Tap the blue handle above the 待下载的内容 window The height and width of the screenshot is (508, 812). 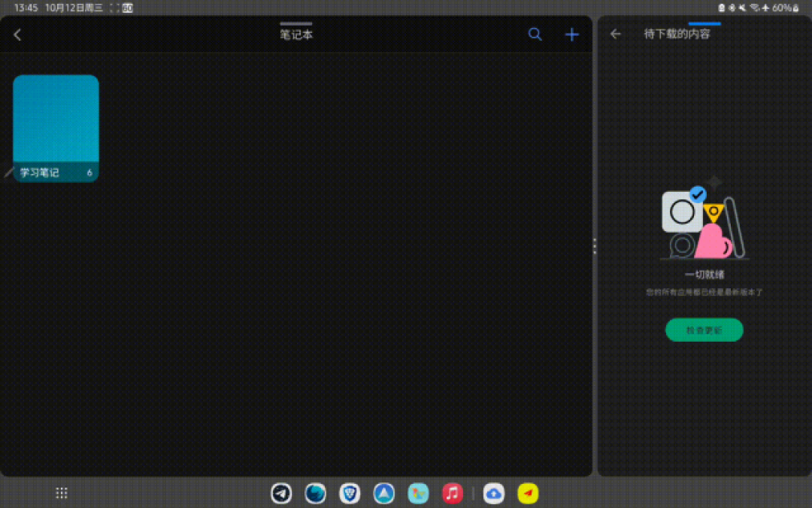click(x=704, y=23)
